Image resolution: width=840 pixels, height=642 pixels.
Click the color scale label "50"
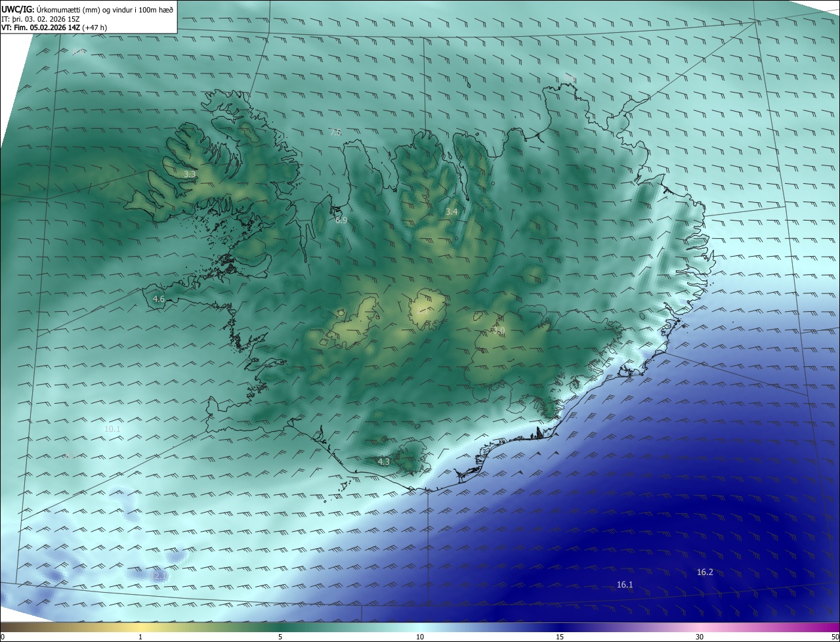835,637
